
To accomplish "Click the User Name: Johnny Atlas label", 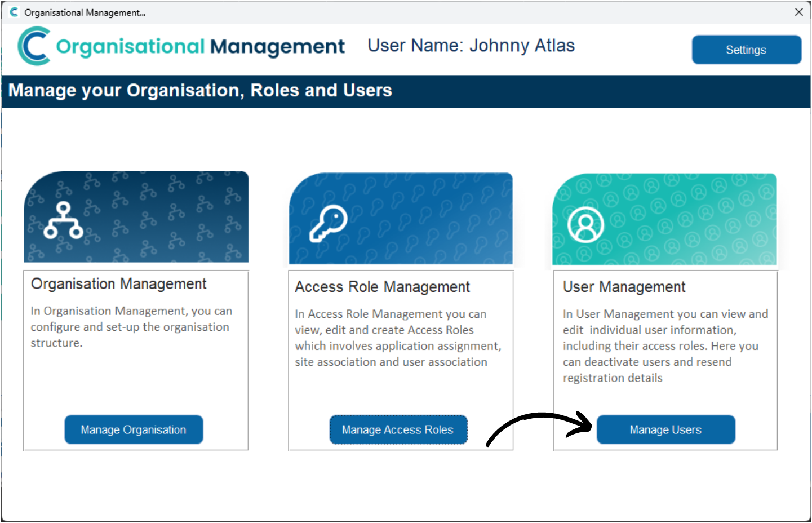I will click(x=471, y=46).
